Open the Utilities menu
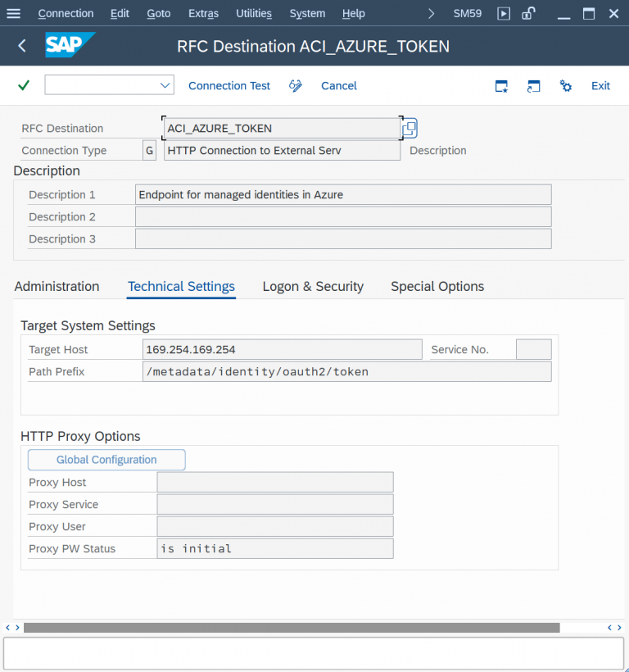 (254, 14)
